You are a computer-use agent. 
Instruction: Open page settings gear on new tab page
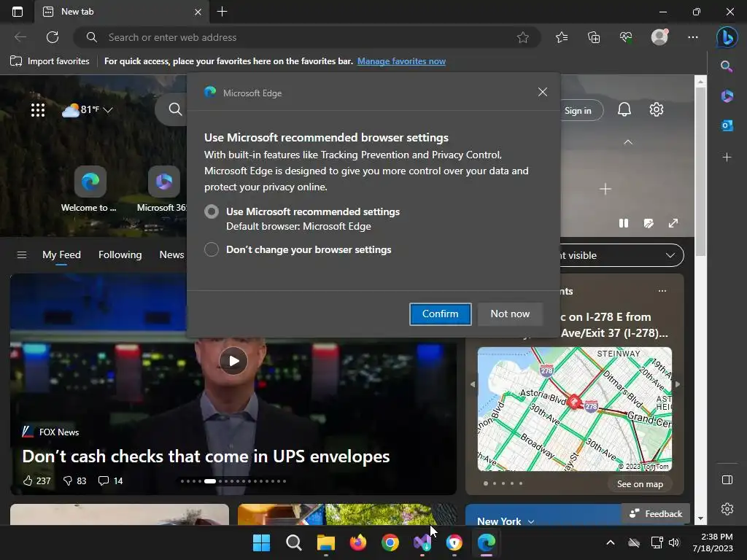[657, 109]
